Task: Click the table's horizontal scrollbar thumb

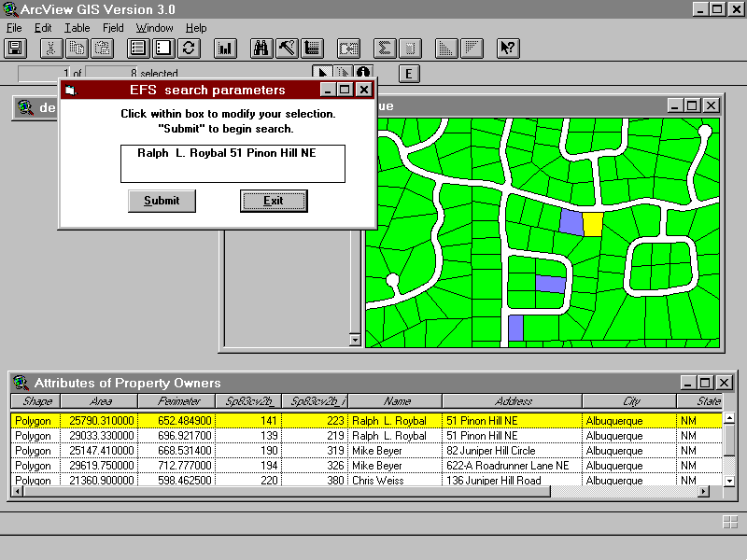Action: 287,492
